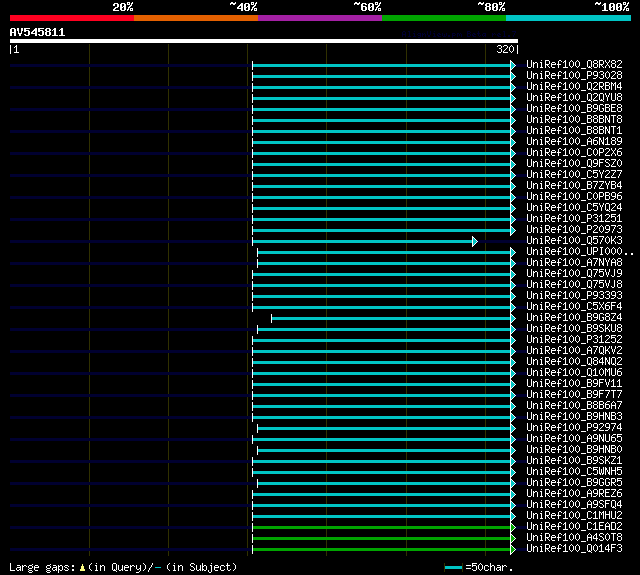This screenshot has height=575, width=640.
Task: Select the UniRef100_Q84NQ2 label
Action: coord(574,362)
